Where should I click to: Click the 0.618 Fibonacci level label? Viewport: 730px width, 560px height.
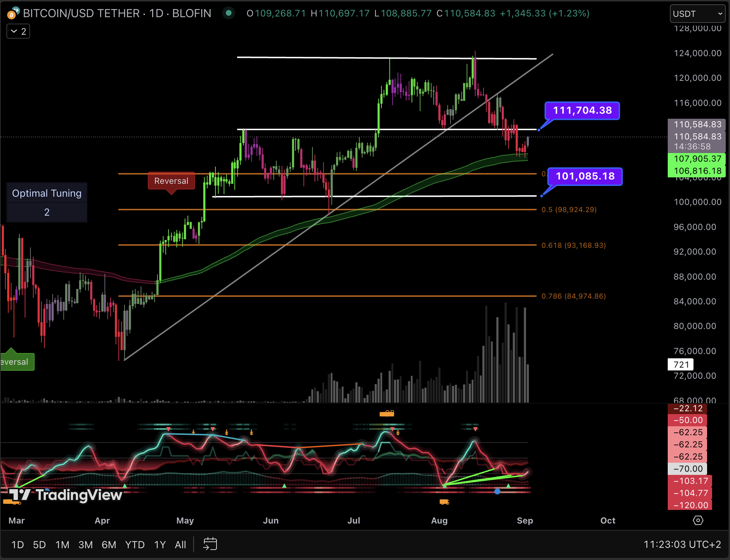[x=573, y=245]
